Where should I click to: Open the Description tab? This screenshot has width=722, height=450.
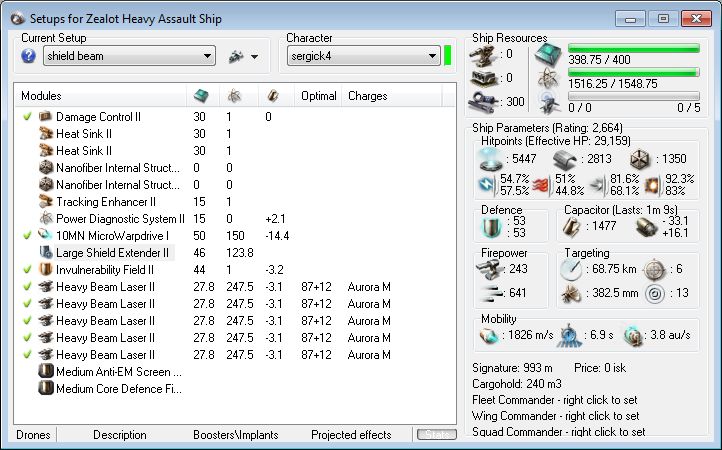click(120, 435)
